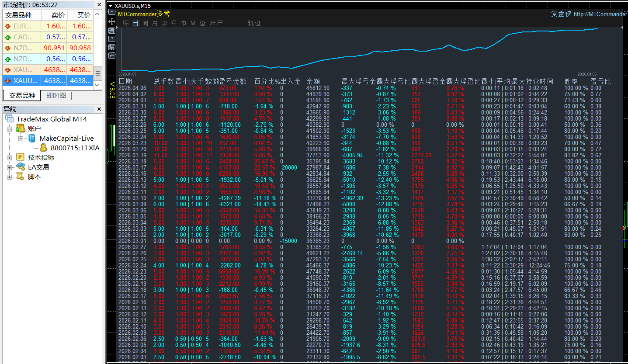Select the 周 weekly period toggle
628x364 pixels.
[145, 23]
